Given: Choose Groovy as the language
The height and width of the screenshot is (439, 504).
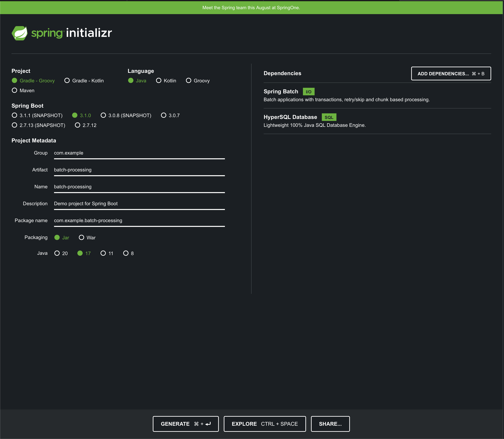Looking at the screenshot, I should click(x=189, y=81).
